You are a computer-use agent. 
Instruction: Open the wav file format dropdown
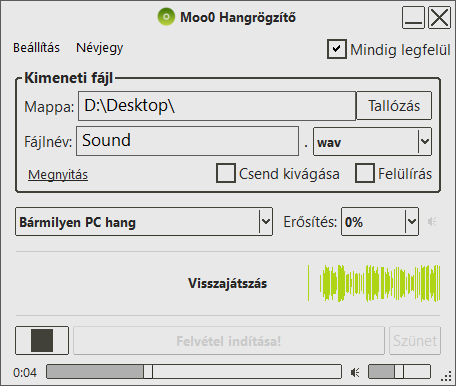(x=372, y=142)
